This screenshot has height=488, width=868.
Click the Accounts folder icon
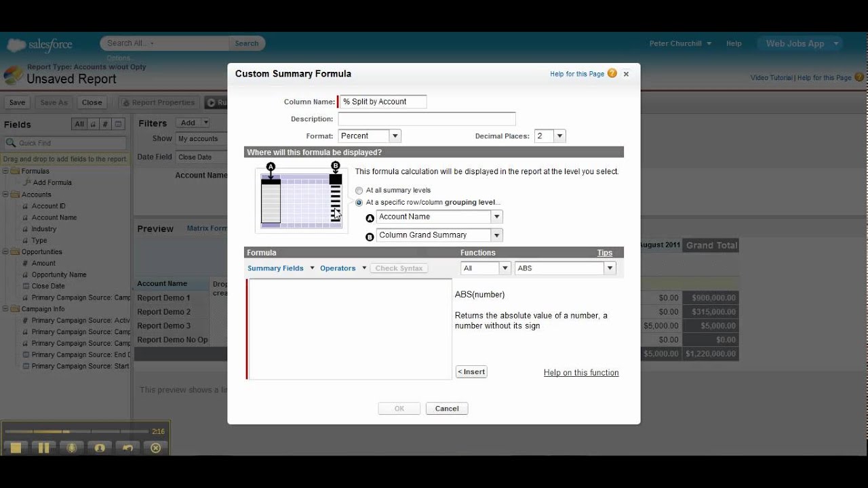(x=16, y=194)
